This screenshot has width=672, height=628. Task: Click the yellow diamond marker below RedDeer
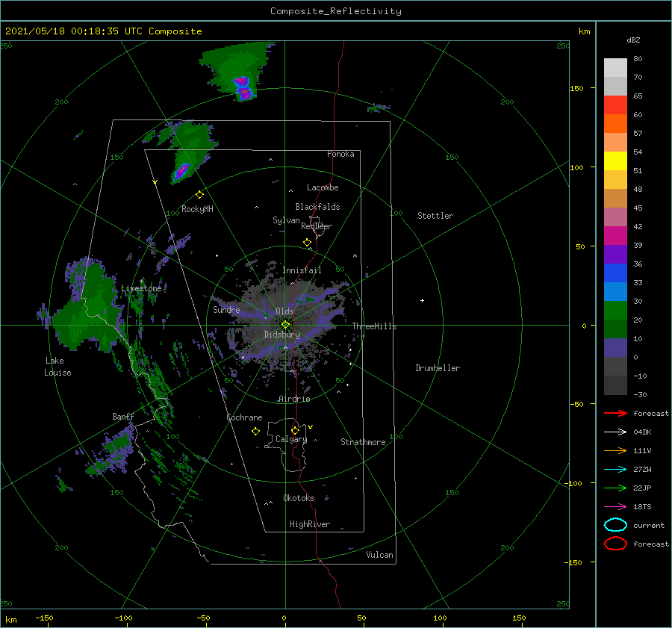pyautogui.click(x=307, y=243)
